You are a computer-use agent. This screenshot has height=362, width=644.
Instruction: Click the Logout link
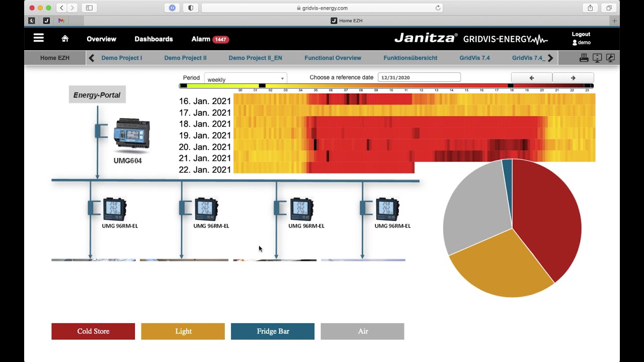point(581,34)
